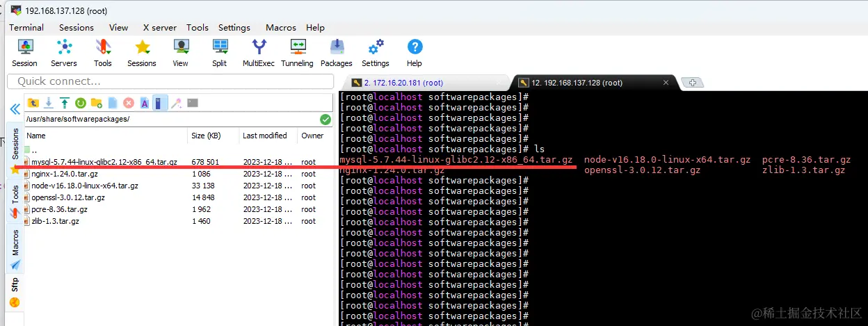The width and height of the screenshot is (868, 326).
Task: Open the Macros menu
Action: click(x=281, y=28)
